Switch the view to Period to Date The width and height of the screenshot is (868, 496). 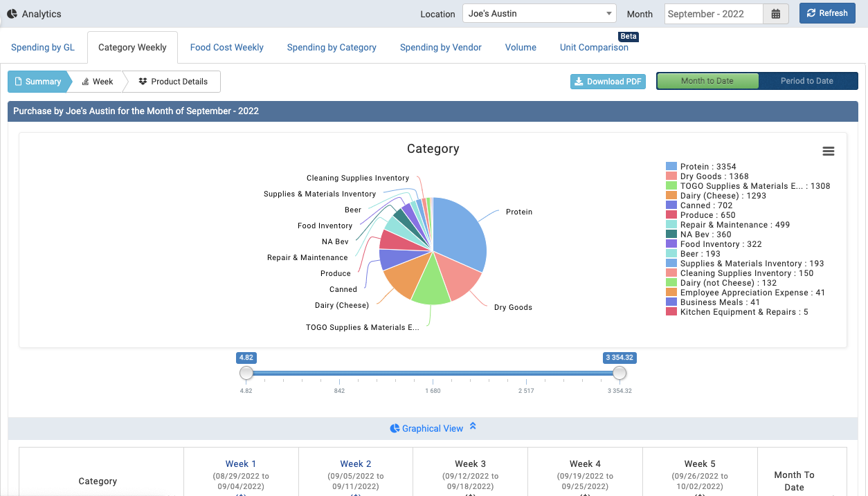pos(808,80)
